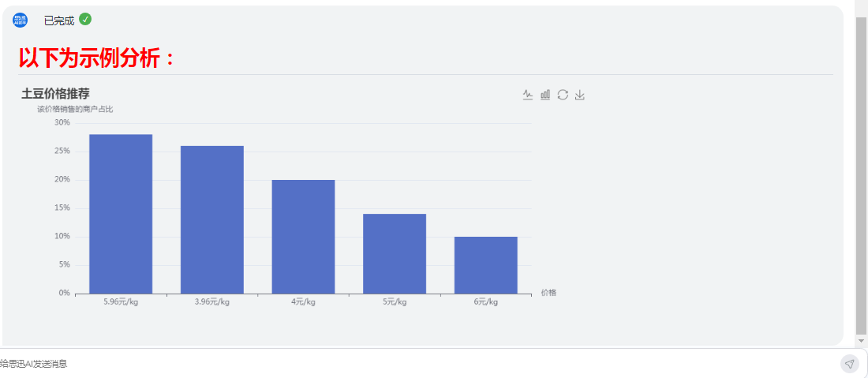Click the 已完成 status text
The width and height of the screenshot is (868, 378).
(59, 21)
